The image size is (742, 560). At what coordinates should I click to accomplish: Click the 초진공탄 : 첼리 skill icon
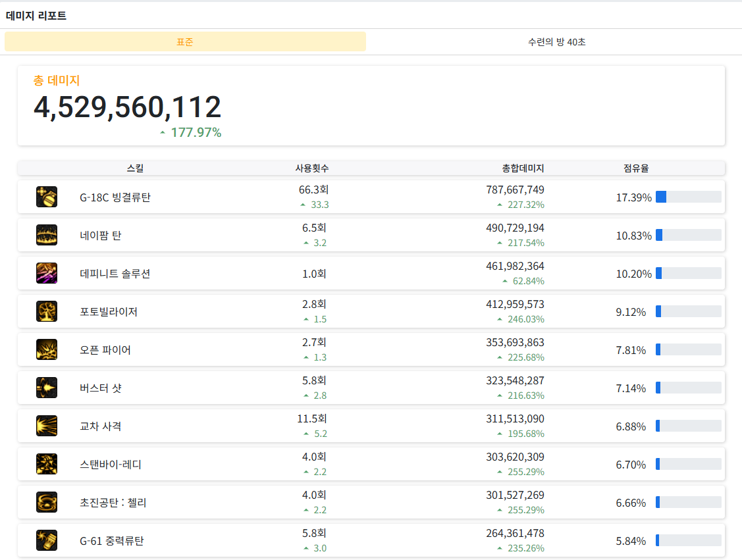tap(47, 502)
